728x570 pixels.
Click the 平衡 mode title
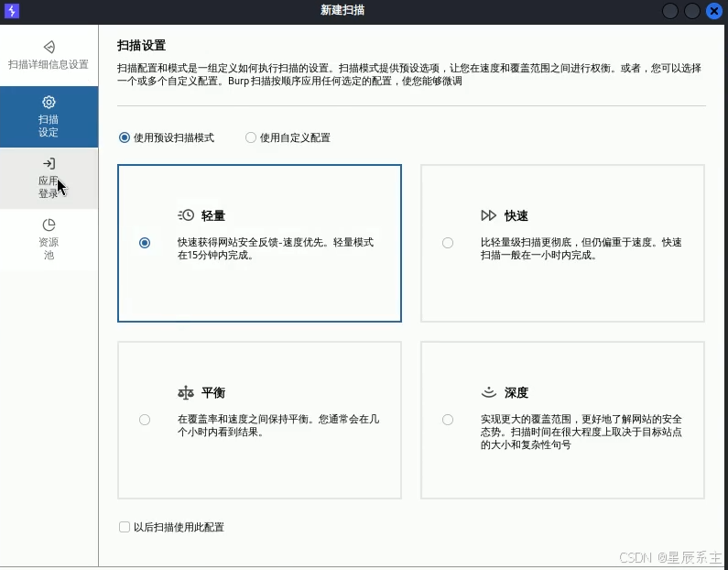click(x=213, y=393)
